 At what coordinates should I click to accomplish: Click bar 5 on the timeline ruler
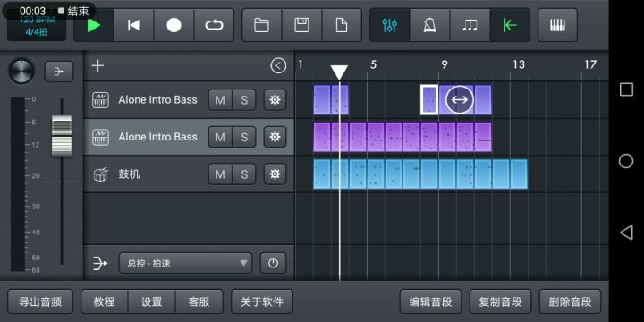[x=373, y=65]
